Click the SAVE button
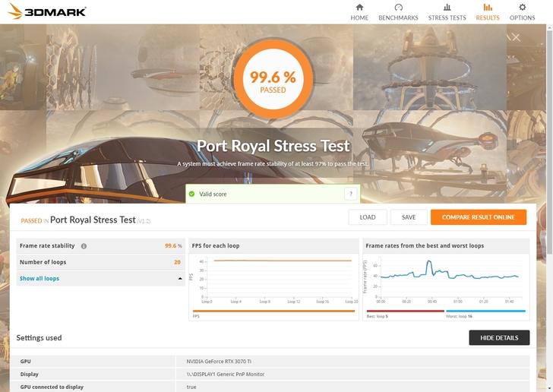The image size is (553, 392). coord(409,217)
